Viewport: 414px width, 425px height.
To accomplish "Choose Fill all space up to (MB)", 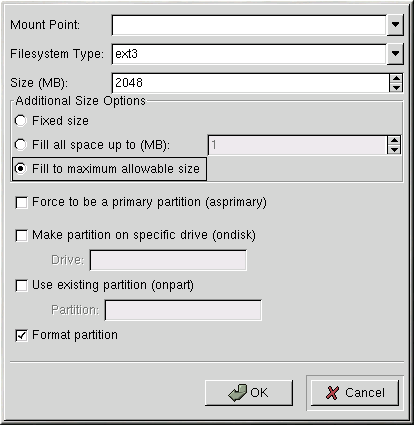I will coord(20,145).
